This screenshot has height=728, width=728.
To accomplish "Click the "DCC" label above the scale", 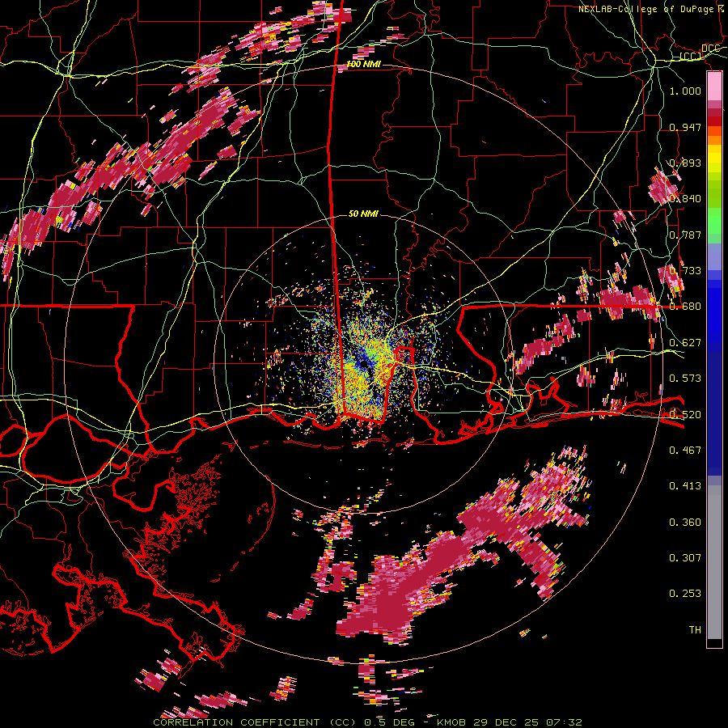I will pos(710,49).
